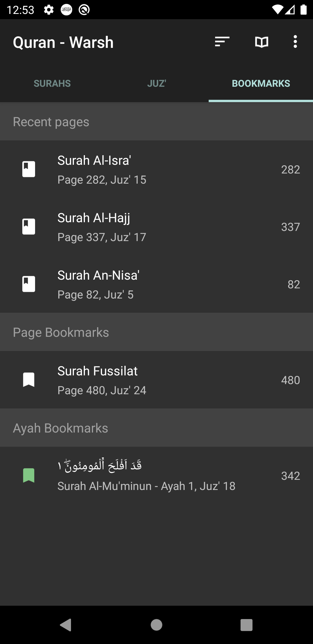Open Surah Al-Isra' recent page

tap(156, 169)
